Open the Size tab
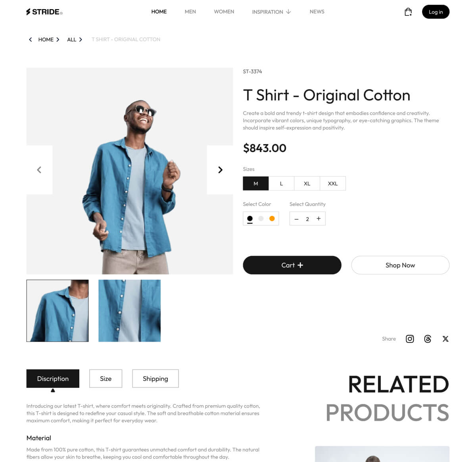 [106, 379]
